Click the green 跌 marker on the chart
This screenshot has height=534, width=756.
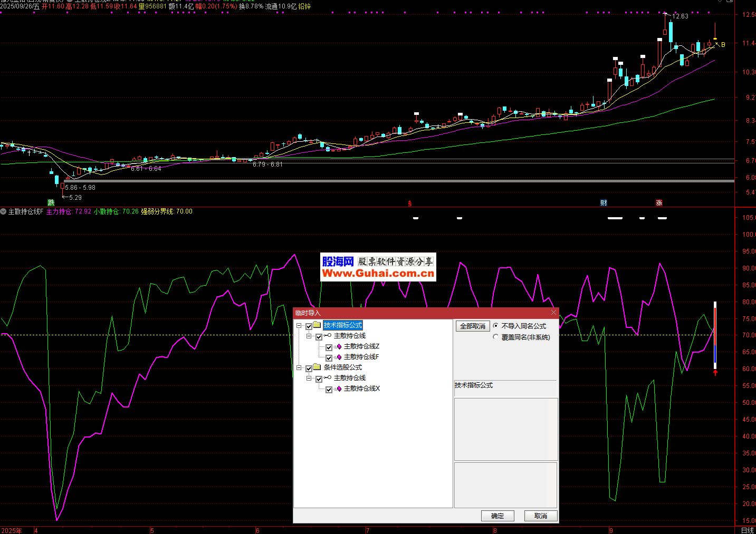click(51, 203)
